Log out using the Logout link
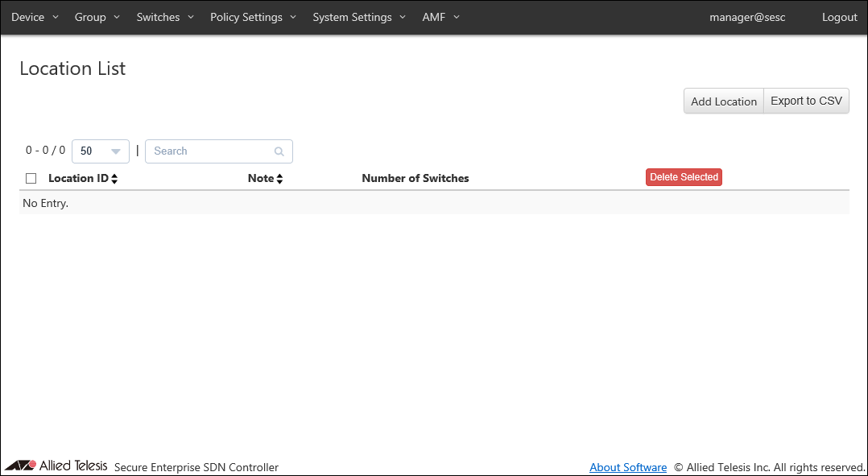The width and height of the screenshot is (868, 476). click(839, 17)
